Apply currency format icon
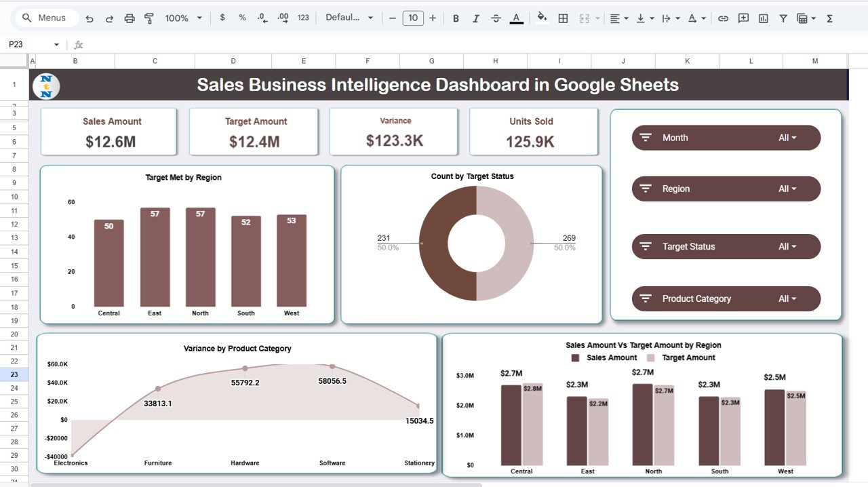 tap(222, 18)
